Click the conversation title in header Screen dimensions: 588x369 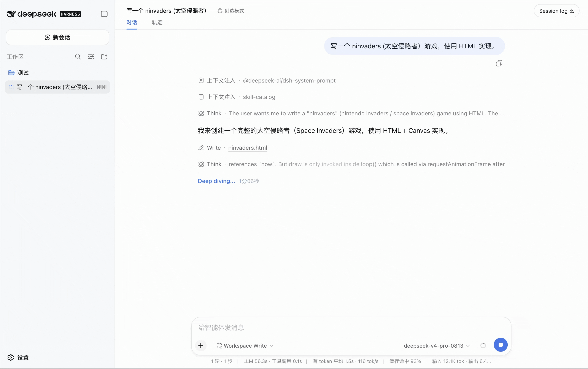[166, 11]
